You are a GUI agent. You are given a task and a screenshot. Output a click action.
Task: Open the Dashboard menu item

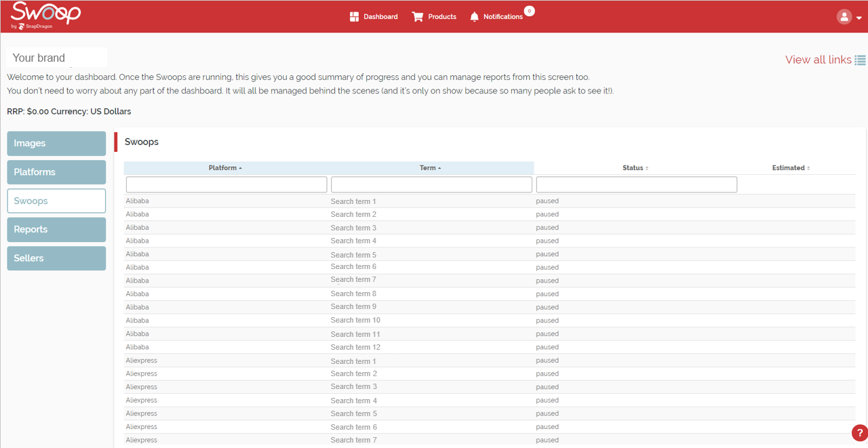(x=374, y=16)
